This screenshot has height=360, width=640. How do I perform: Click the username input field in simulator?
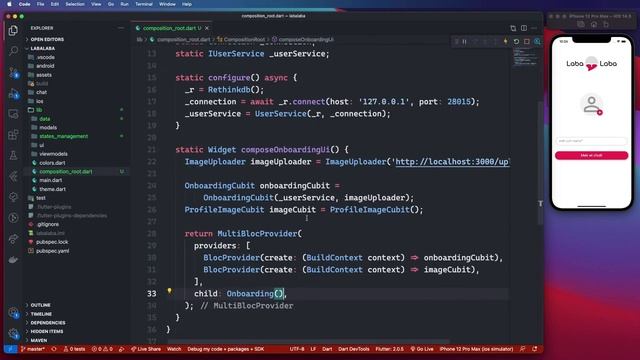coord(591,141)
